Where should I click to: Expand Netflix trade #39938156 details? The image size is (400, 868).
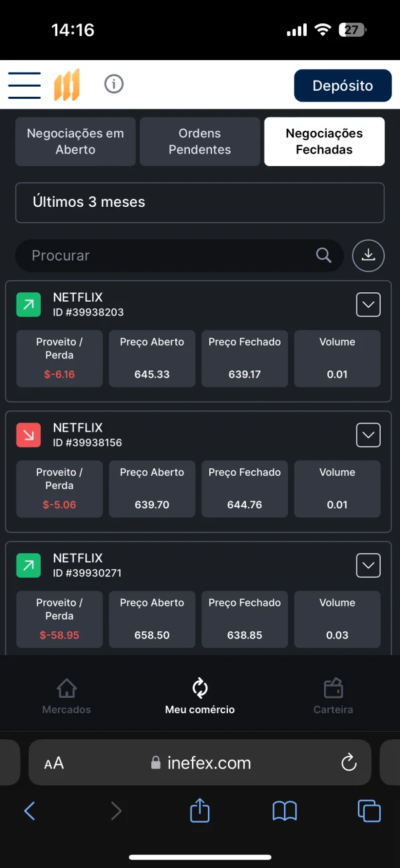(369, 435)
